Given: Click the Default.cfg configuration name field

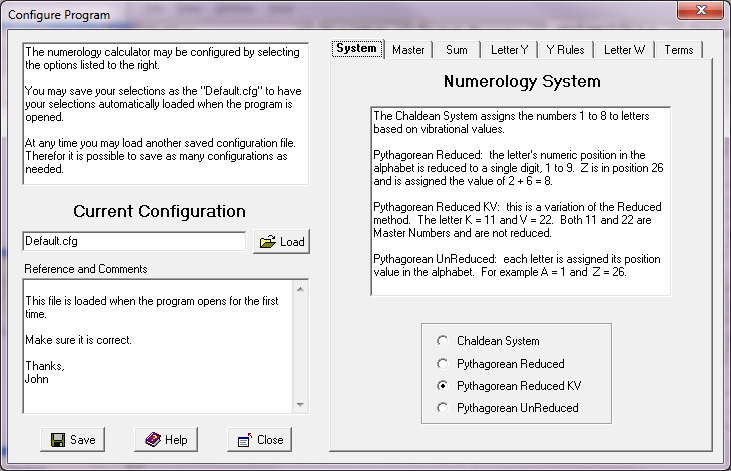Looking at the screenshot, I should tap(134, 241).
